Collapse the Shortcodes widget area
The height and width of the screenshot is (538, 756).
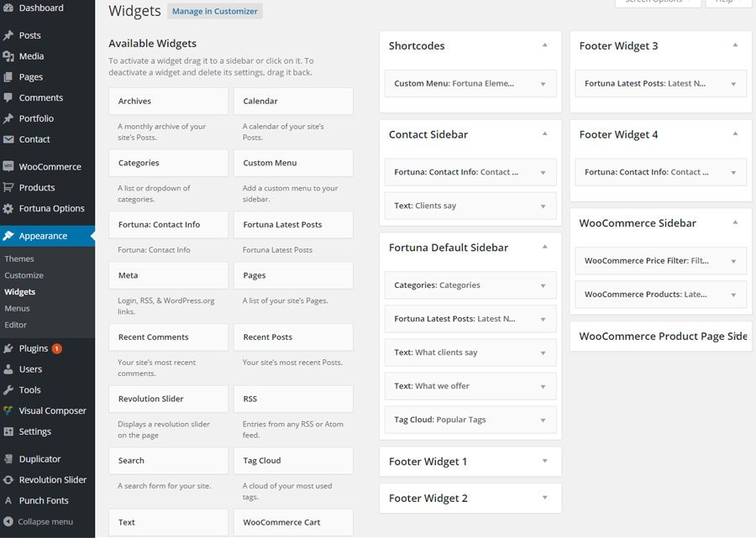click(544, 45)
